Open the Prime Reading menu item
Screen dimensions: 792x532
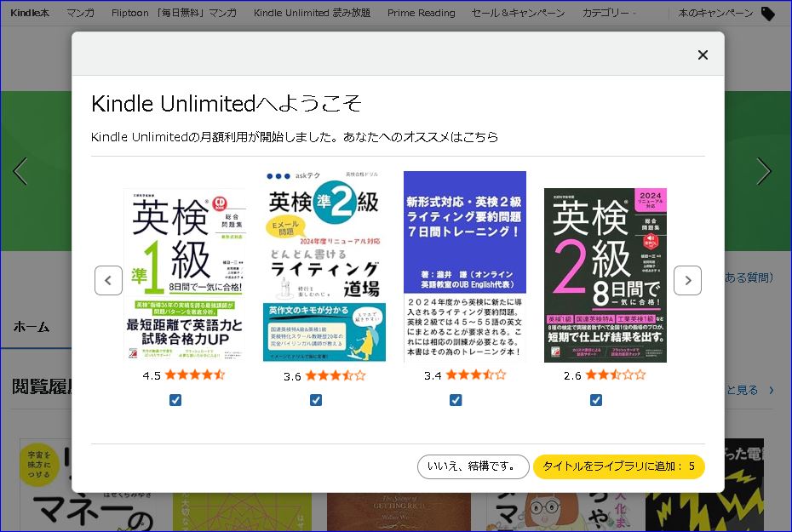point(422,13)
